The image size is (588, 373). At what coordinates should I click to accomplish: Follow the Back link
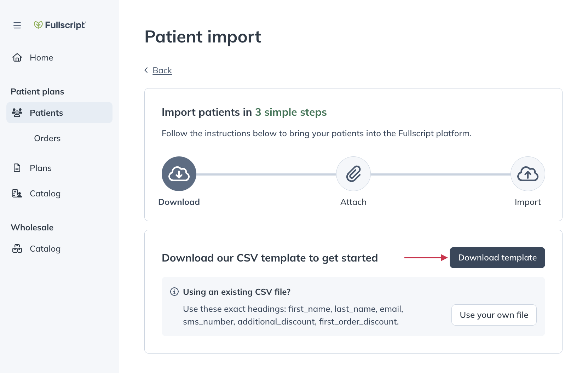click(x=162, y=70)
